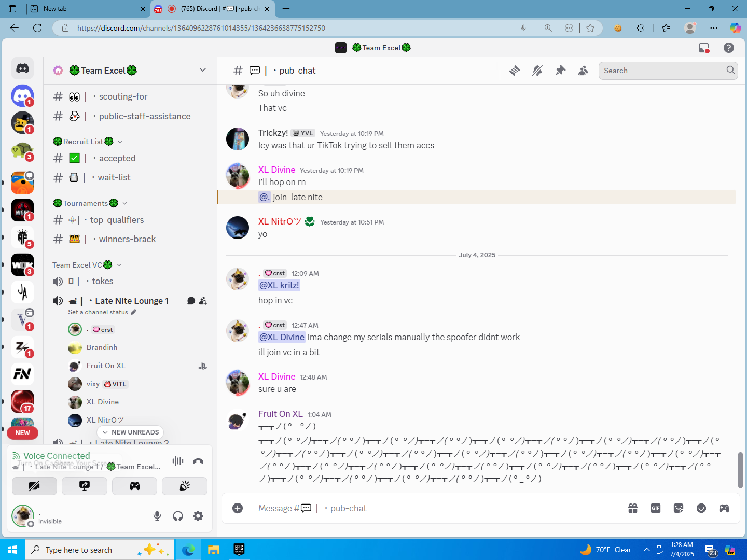Toggle microphone mute in user panel
747x560 pixels.
[157, 516]
